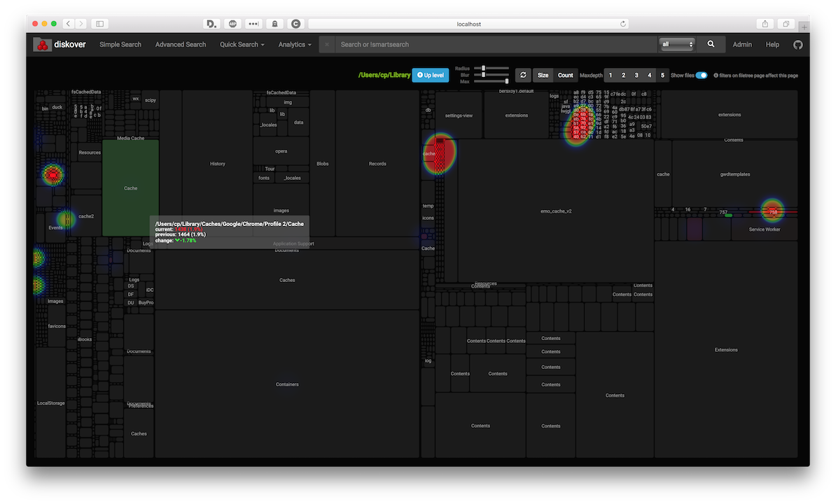Screen dimensions: 836x504
Task: Open the Analytics dropdown
Action: (294, 45)
